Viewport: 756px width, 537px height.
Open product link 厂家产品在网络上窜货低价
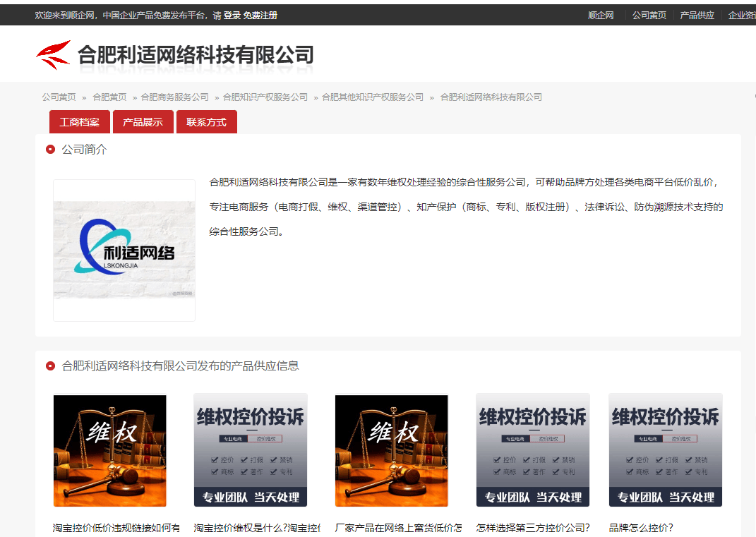[x=398, y=528]
